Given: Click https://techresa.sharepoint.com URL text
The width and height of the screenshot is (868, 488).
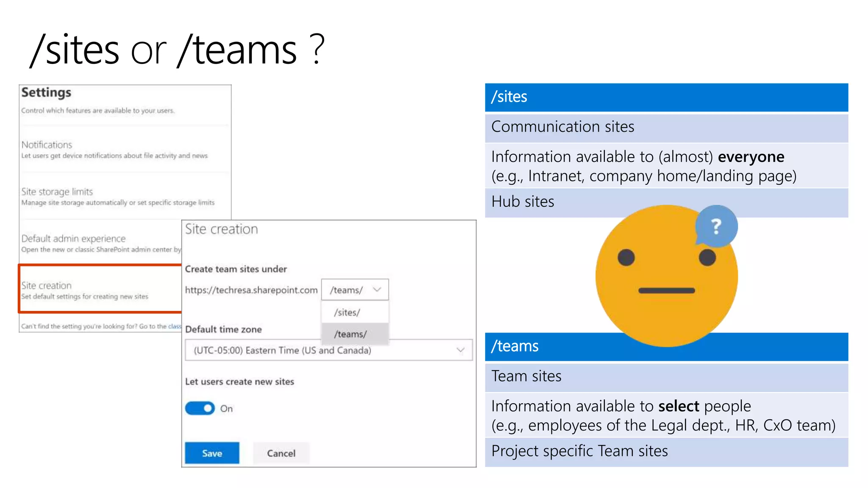Looking at the screenshot, I should pyautogui.click(x=251, y=290).
